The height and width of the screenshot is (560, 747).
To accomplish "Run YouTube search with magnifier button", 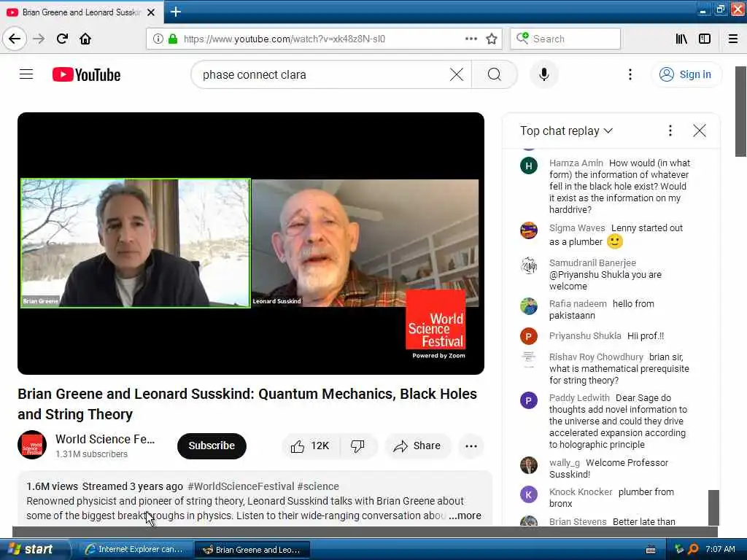I will tap(495, 74).
